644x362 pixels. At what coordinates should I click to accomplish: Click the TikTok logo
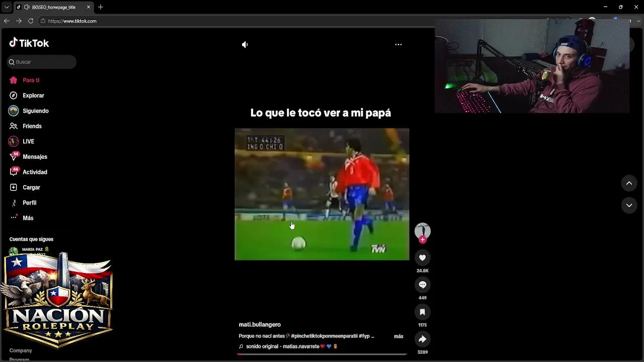[x=29, y=43]
